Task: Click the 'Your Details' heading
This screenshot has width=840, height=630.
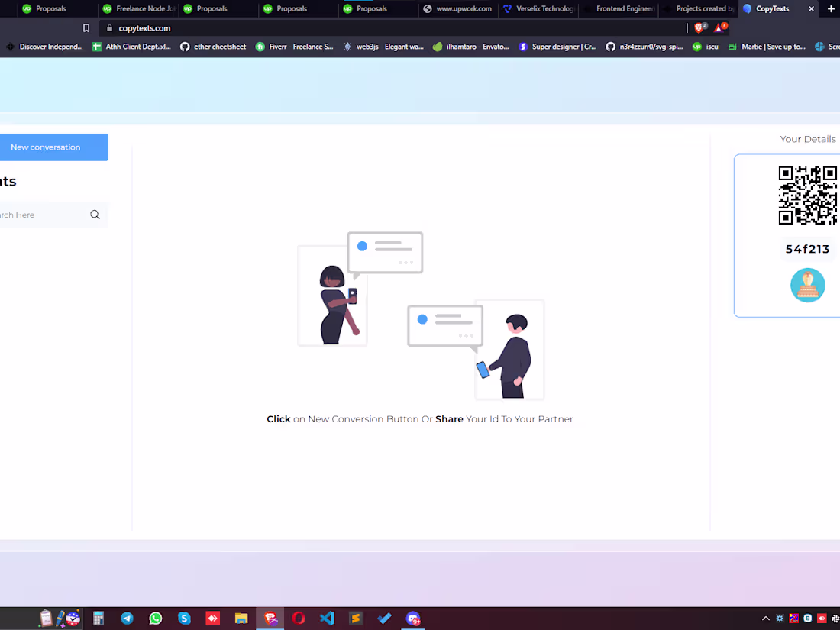Action: (x=807, y=139)
